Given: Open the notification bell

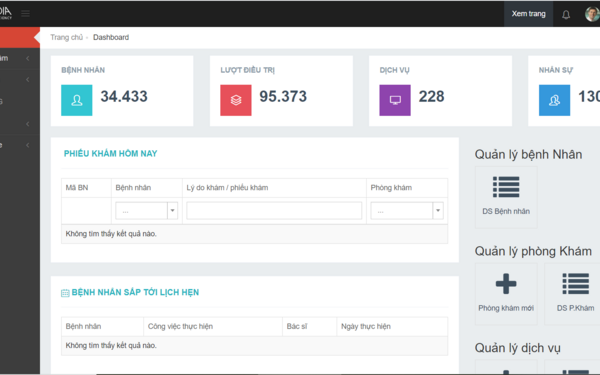Looking at the screenshot, I should coord(566,15).
